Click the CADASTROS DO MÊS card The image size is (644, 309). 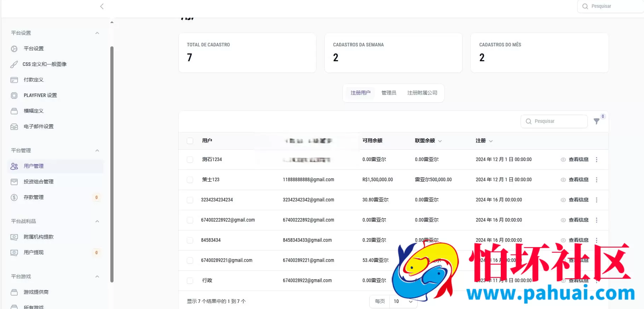pyautogui.click(x=539, y=53)
